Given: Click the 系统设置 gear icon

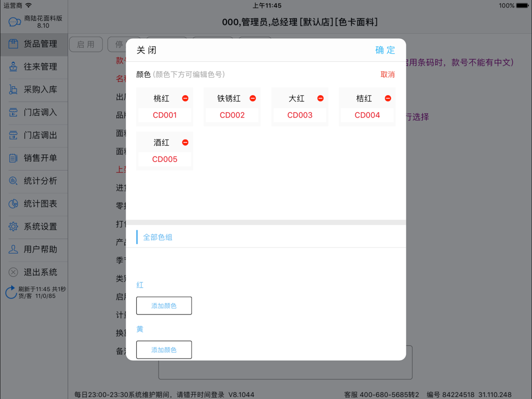Looking at the screenshot, I should pos(13,226).
